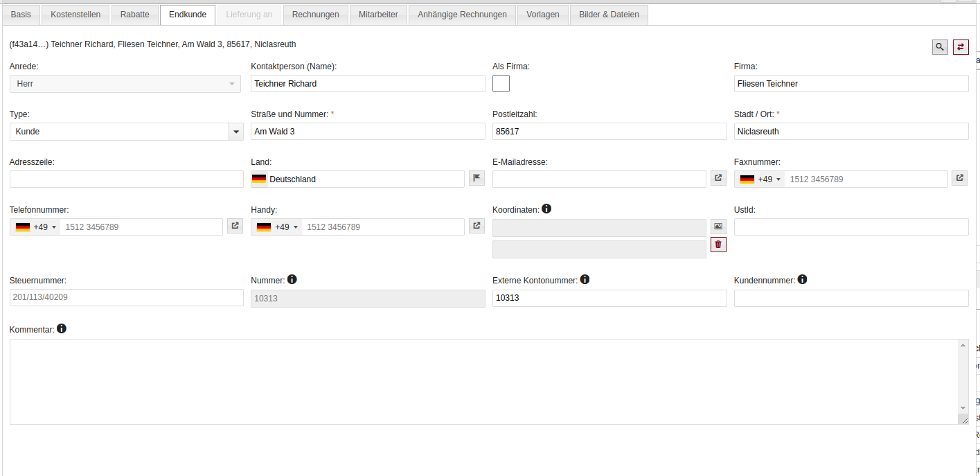Image resolution: width=980 pixels, height=476 pixels.
Task: Switch to the Kostenstellen tab
Action: point(75,15)
